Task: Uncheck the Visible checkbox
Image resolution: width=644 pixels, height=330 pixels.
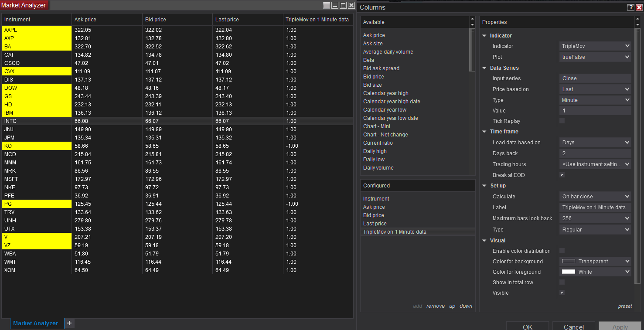Action: (x=562, y=293)
